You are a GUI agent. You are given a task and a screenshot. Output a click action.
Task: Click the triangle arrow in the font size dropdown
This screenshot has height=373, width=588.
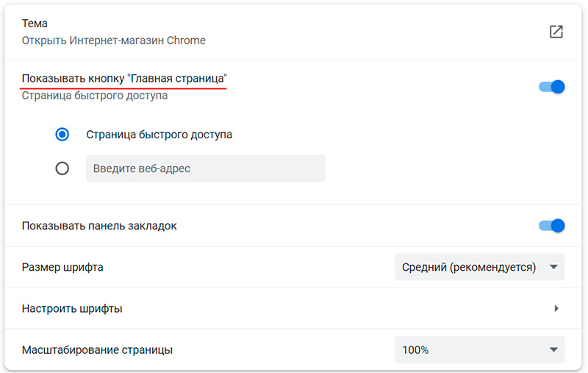point(553,267)
